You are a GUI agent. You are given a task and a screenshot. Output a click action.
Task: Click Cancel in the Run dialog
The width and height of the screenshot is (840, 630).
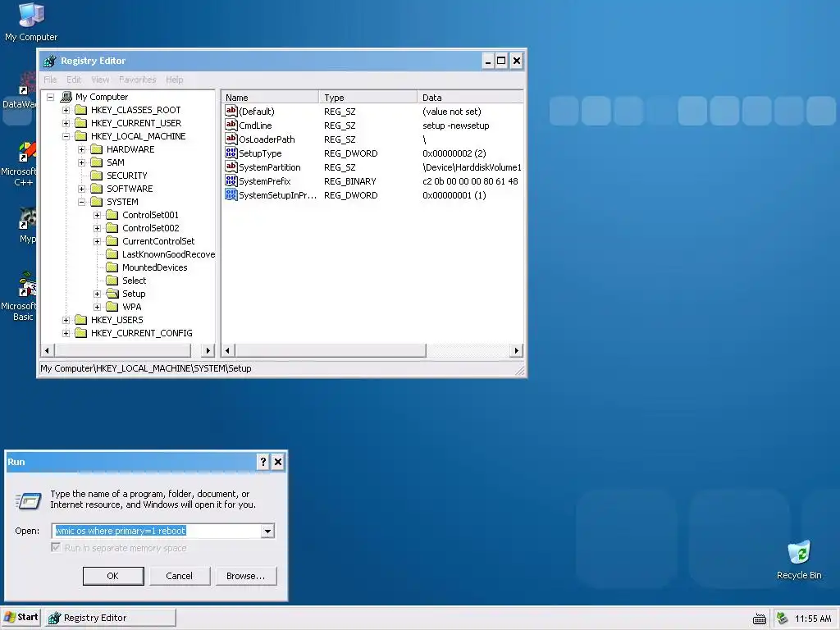point(180,576)
